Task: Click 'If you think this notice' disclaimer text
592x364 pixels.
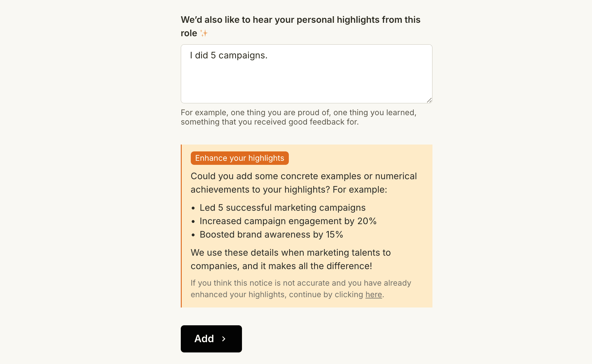Action: pyautogui.click(x=300, y=283)
